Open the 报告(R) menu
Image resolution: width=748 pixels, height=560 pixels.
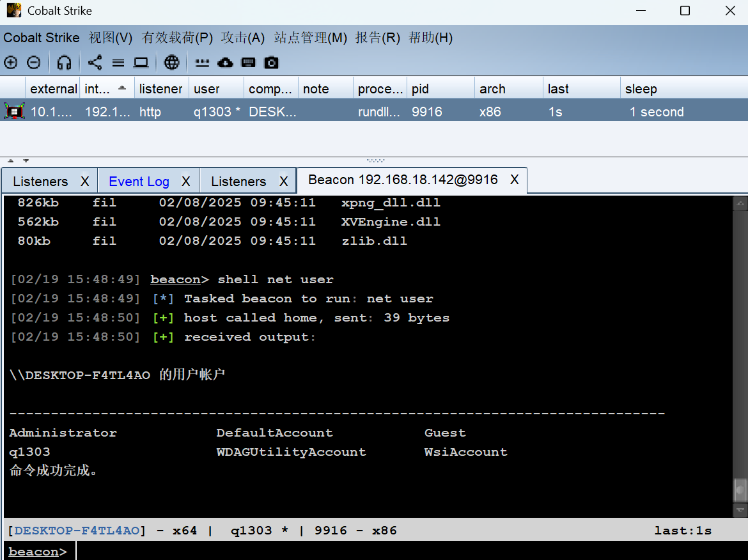click(378, 38)
